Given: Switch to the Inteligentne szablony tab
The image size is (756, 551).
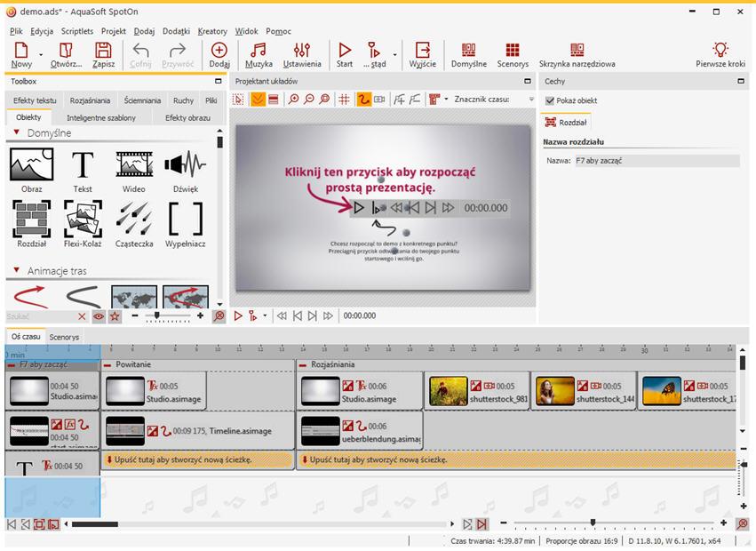Looking at the screenshot, I should click(x=101, y=117).
